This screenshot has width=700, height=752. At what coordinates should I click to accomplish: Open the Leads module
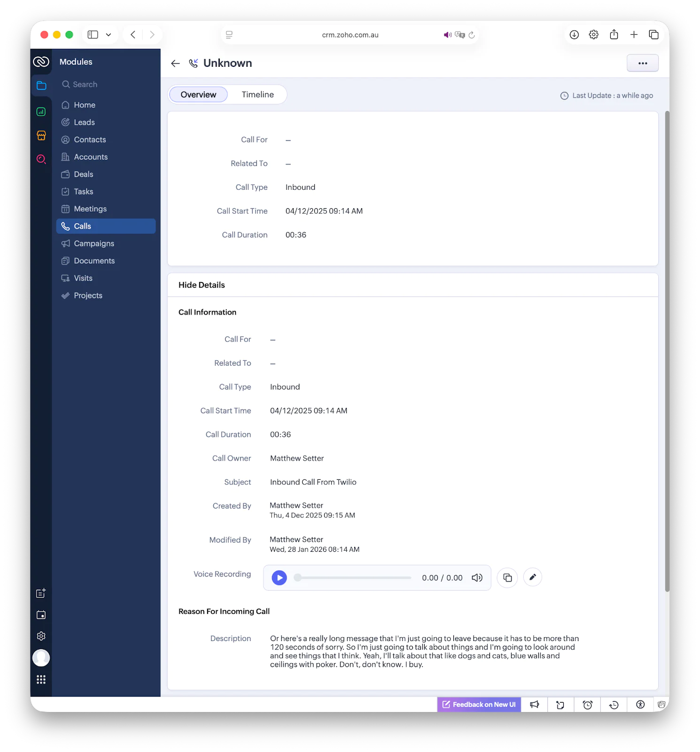(x=106, y=122)
